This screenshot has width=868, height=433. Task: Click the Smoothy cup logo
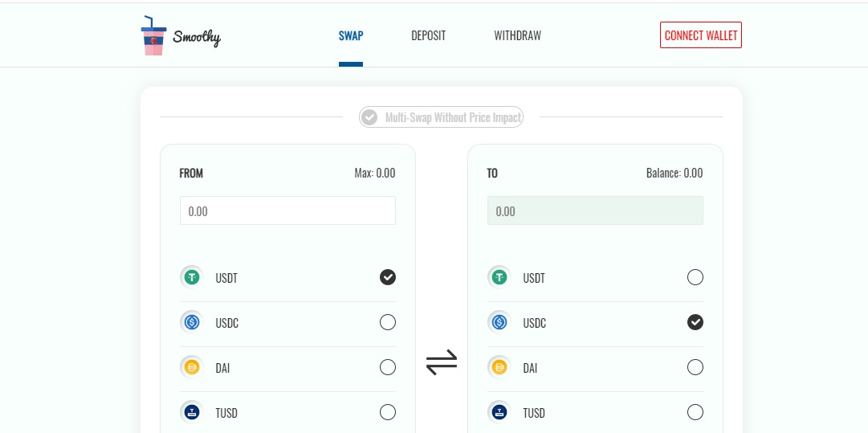tap(153, 35)
